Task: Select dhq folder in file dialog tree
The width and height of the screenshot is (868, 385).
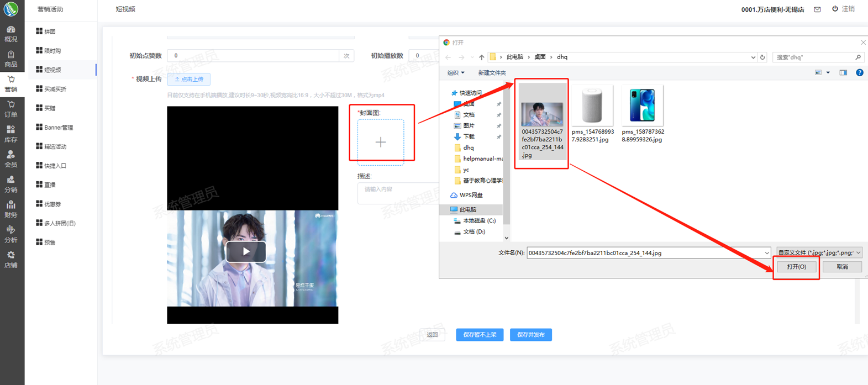Action: (x=468, y=148)
